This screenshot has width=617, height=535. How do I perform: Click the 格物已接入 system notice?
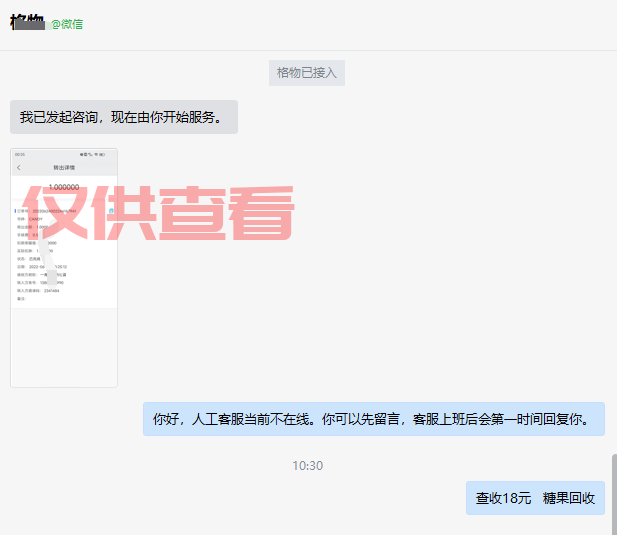coord(308,72)
